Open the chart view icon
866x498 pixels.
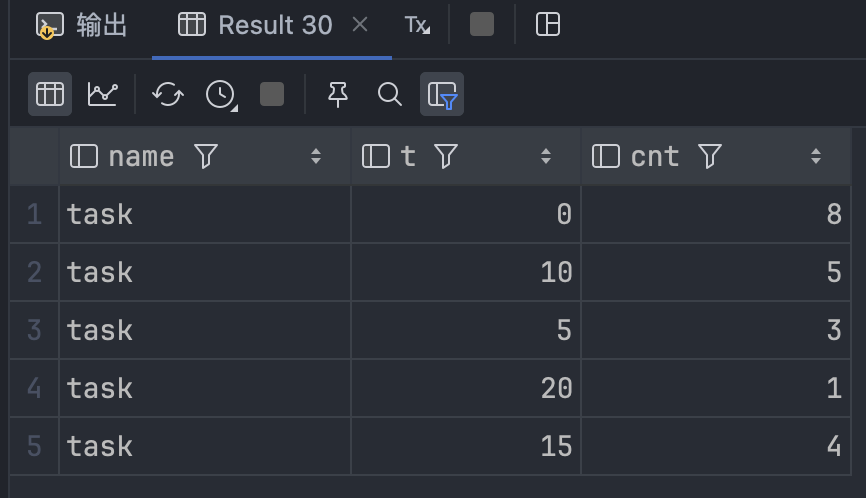click(103, 94)
